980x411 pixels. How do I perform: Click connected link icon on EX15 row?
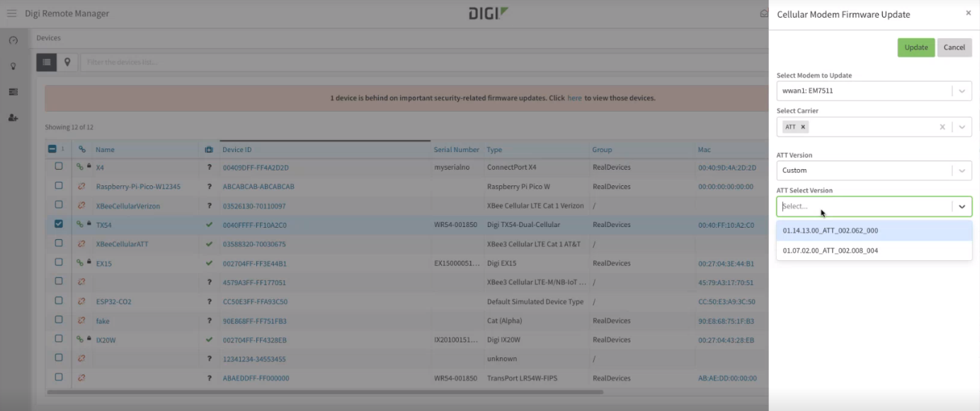80,262
